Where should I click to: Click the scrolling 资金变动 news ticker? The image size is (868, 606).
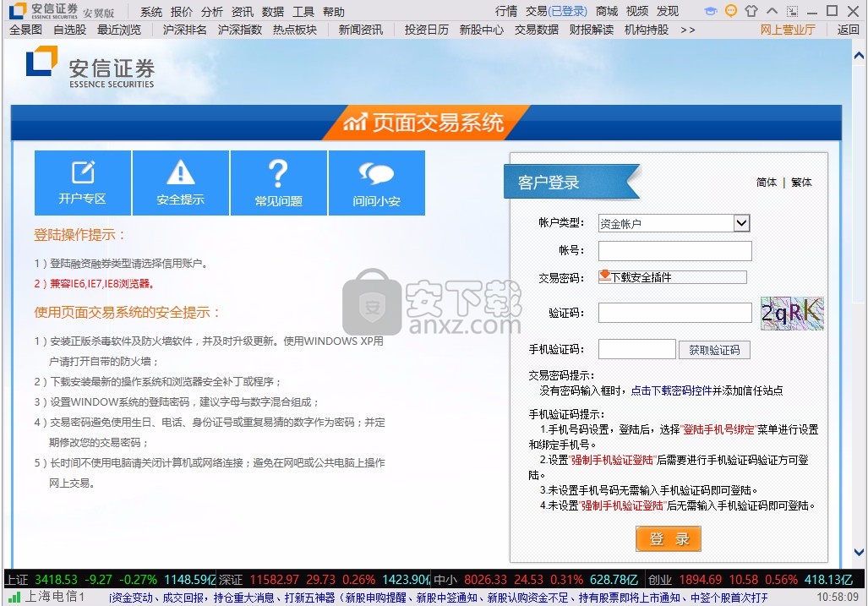point(439,598)
